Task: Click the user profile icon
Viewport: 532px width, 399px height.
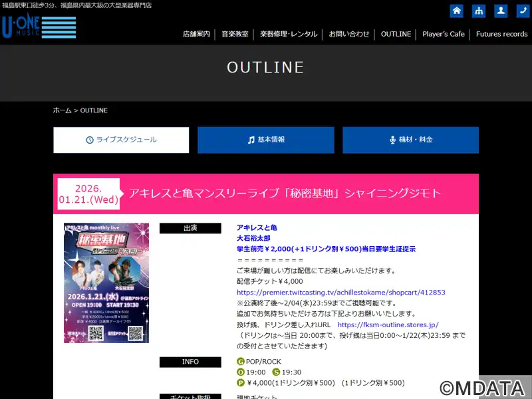Action: tap(501, 11)
